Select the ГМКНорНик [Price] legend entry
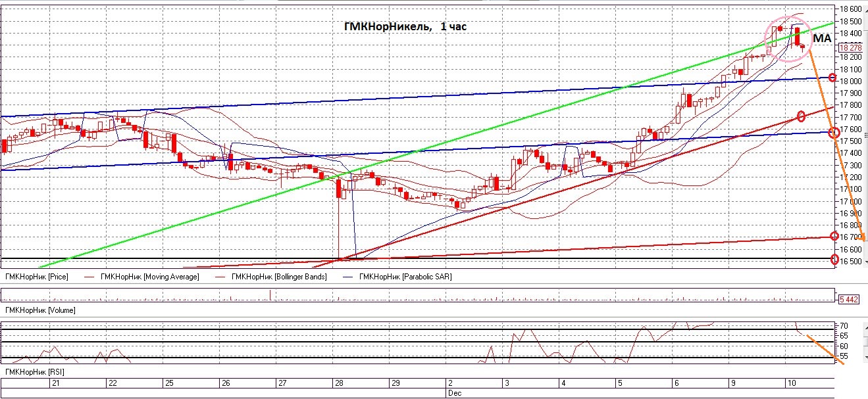The width and height of the screenshot is (868, 399). coord(36,277)
